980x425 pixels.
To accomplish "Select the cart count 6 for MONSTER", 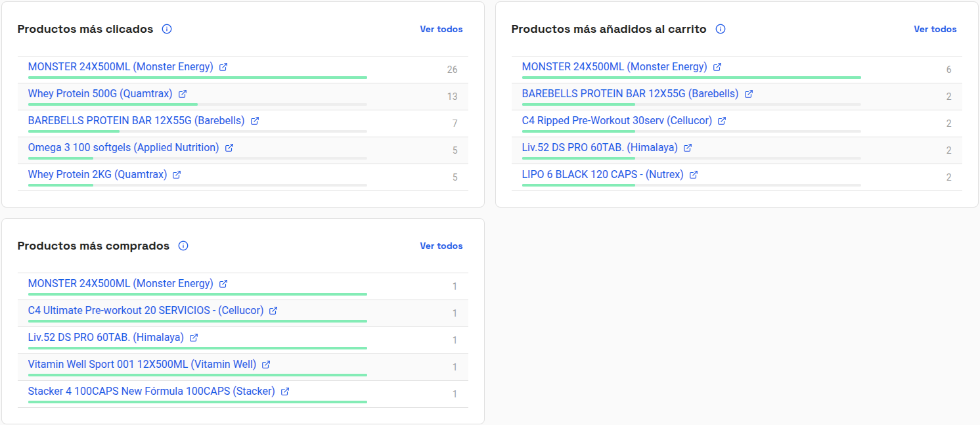I will point(948,70).
